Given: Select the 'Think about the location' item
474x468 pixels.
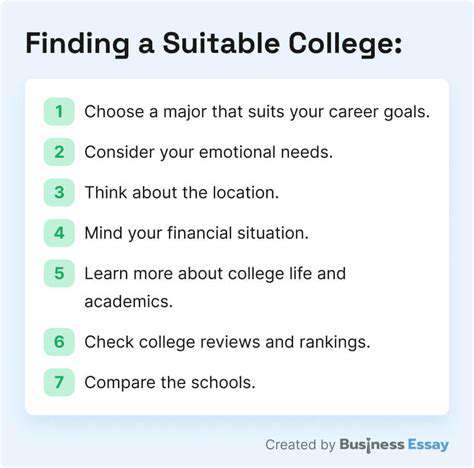Looking at the screenshot, I should [182, 193].
